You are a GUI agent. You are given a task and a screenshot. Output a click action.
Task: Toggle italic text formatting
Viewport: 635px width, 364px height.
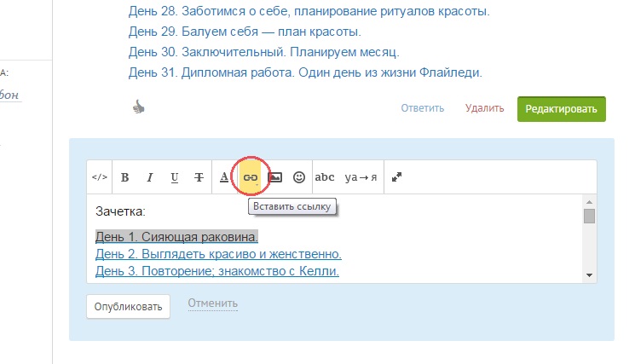click(x=149, y=177)
